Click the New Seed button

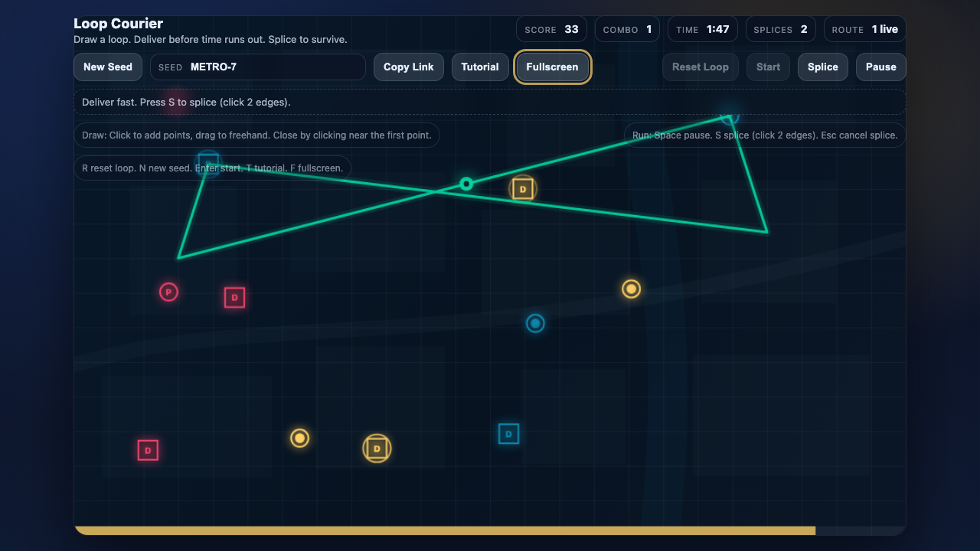coord(108,67)
